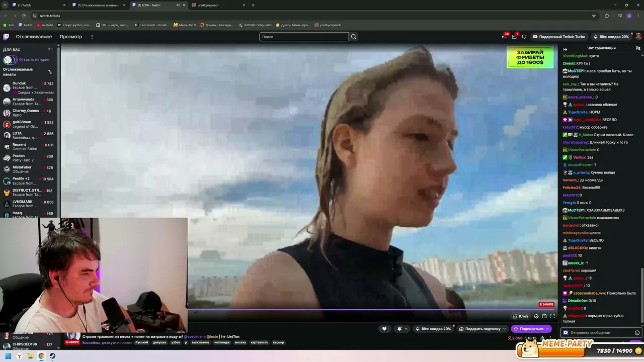
Task: Open the ND104 Configurator bookmark
Action: [256, 25]
